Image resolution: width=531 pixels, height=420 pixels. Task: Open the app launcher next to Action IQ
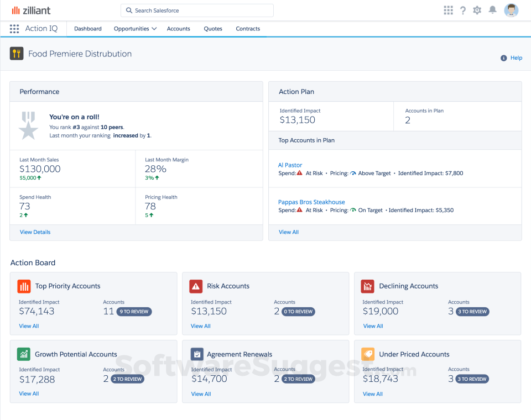click(14, 29)
